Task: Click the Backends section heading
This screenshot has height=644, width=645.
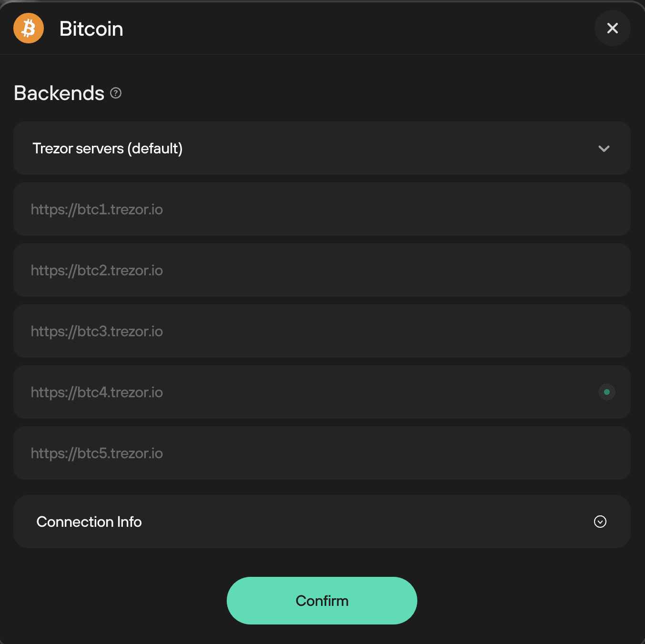Action: (59, 93)
